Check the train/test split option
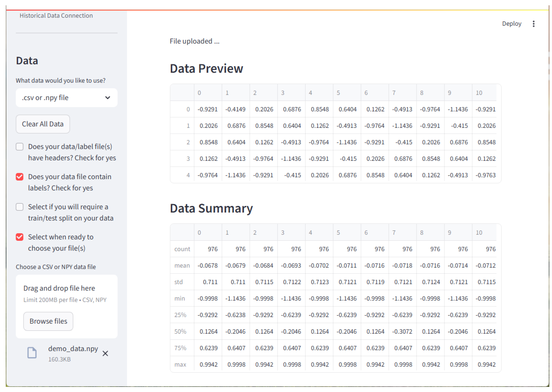552x392 pixels. [19, 207]
